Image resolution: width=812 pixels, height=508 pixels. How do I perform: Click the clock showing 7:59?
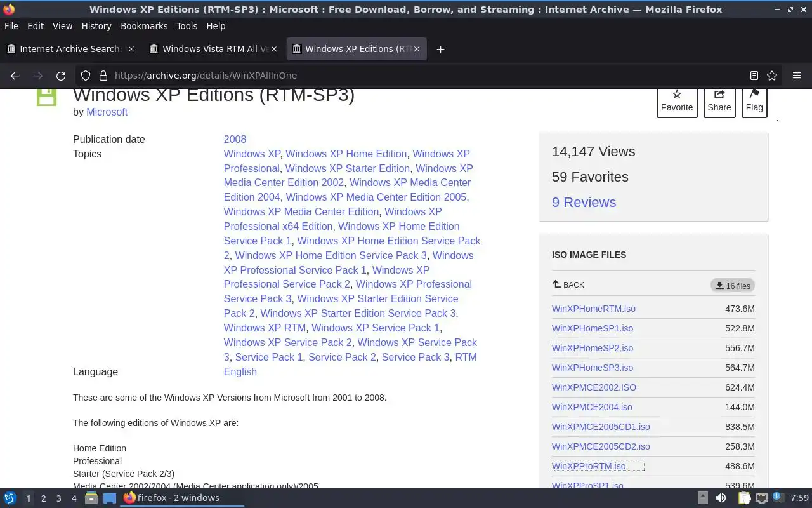(799, 498)
